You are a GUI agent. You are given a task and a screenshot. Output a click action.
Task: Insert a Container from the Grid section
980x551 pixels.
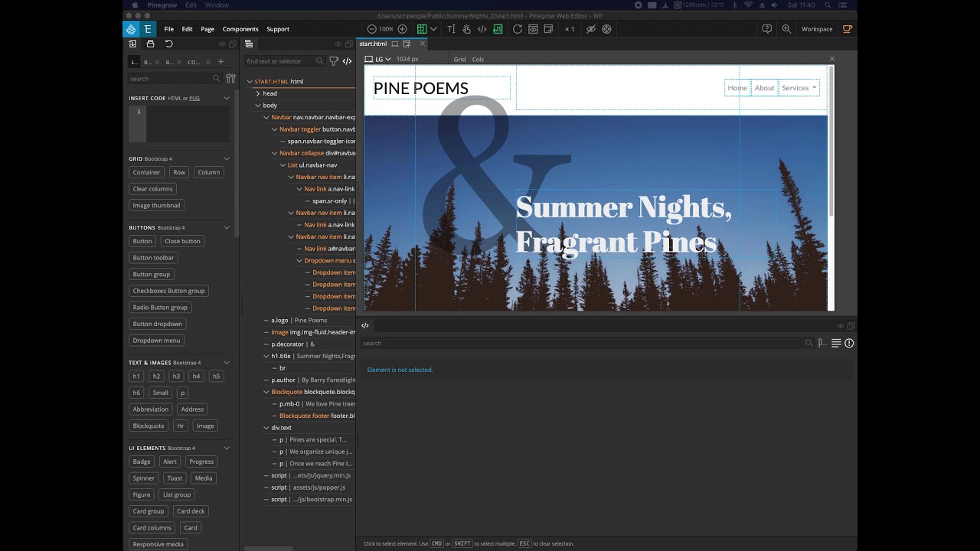pyautogui.click(x=146, y=172)
